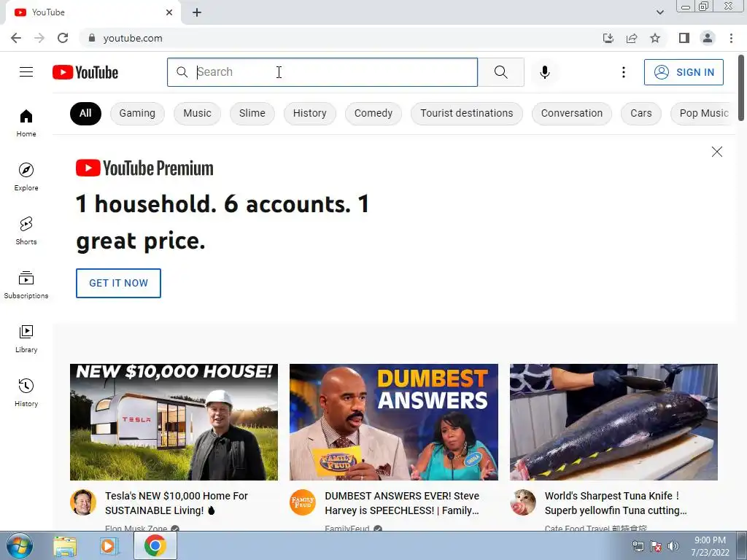The height and width of the screenshot is (560, 747).
Task: Install YouTube app icon in address bar
Action: tap(608, 38)
